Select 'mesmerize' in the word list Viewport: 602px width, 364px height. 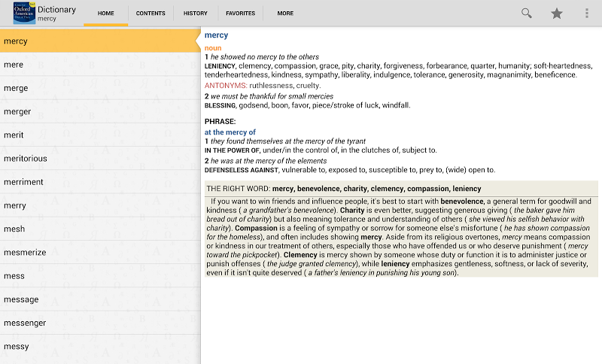(100, 253)
